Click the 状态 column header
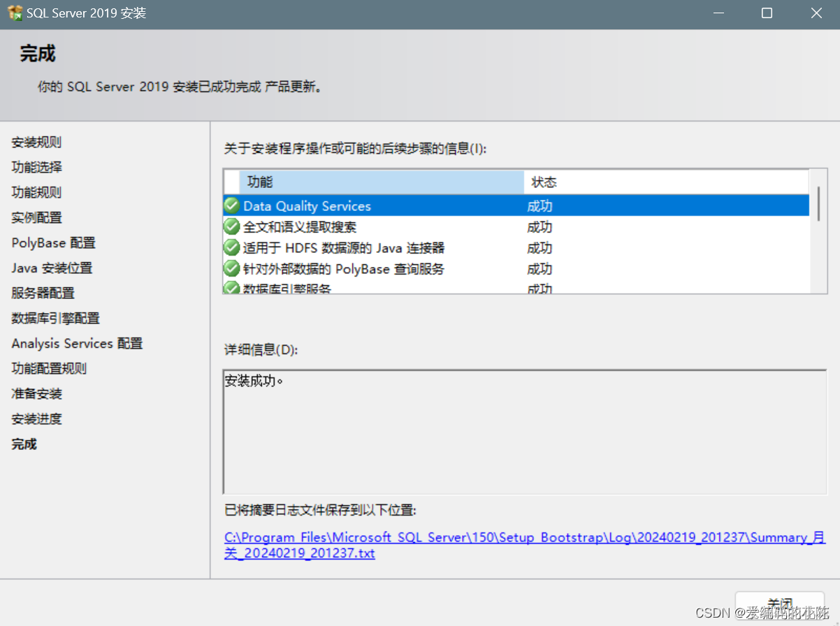The height and width of the screenshot is (626, 840). [667, 182]
